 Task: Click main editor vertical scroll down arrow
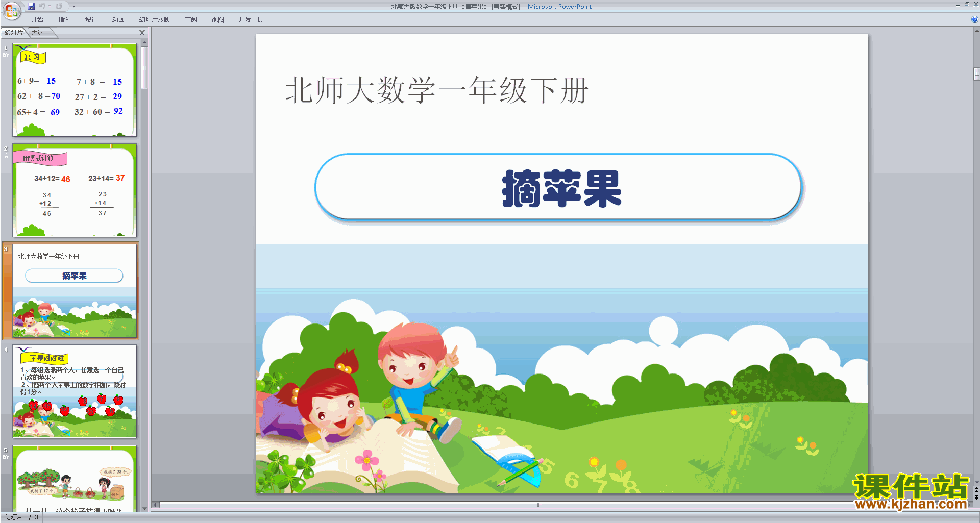point(976,482)
